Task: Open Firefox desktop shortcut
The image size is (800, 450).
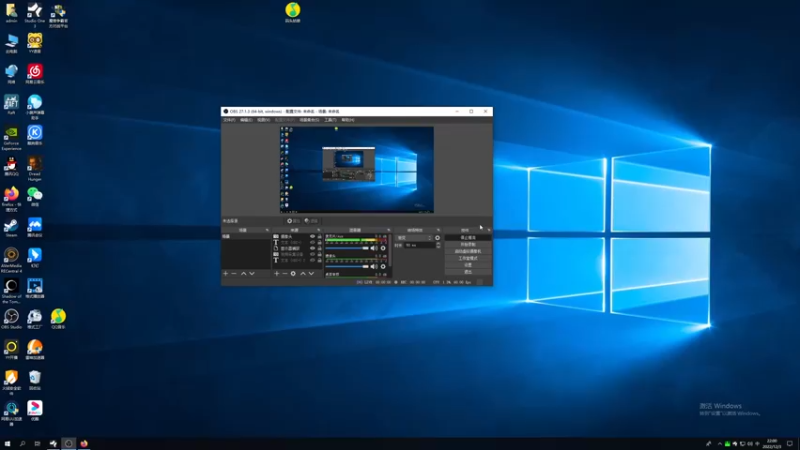Action: coord(11,199)
